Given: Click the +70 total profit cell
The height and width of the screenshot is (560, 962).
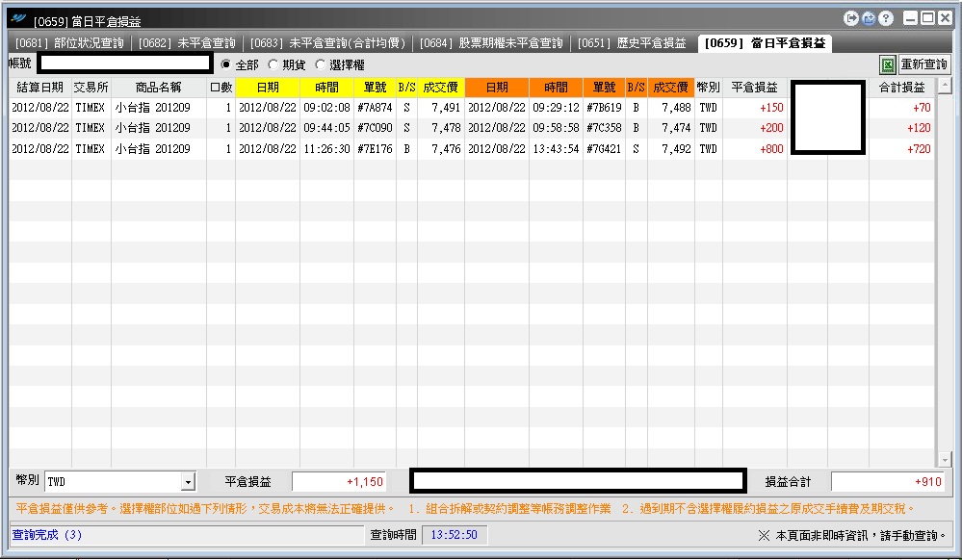Looking at the screenshot, I should tap(902, 108).
